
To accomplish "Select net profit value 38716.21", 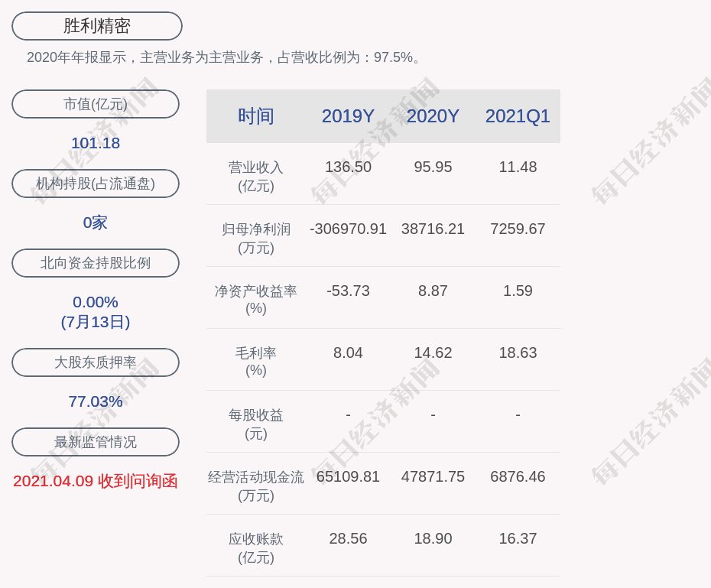I will coord(433,229).
